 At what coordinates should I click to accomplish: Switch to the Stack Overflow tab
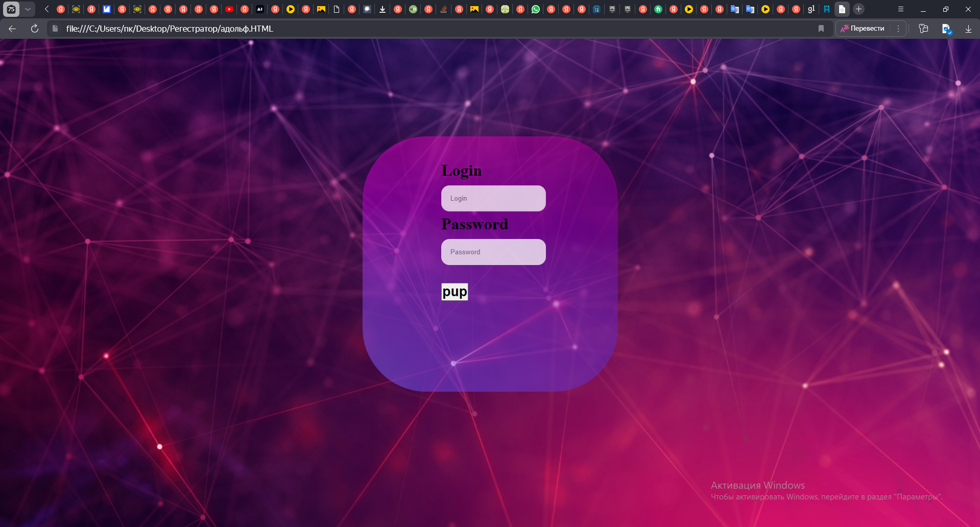pos(444,9)
